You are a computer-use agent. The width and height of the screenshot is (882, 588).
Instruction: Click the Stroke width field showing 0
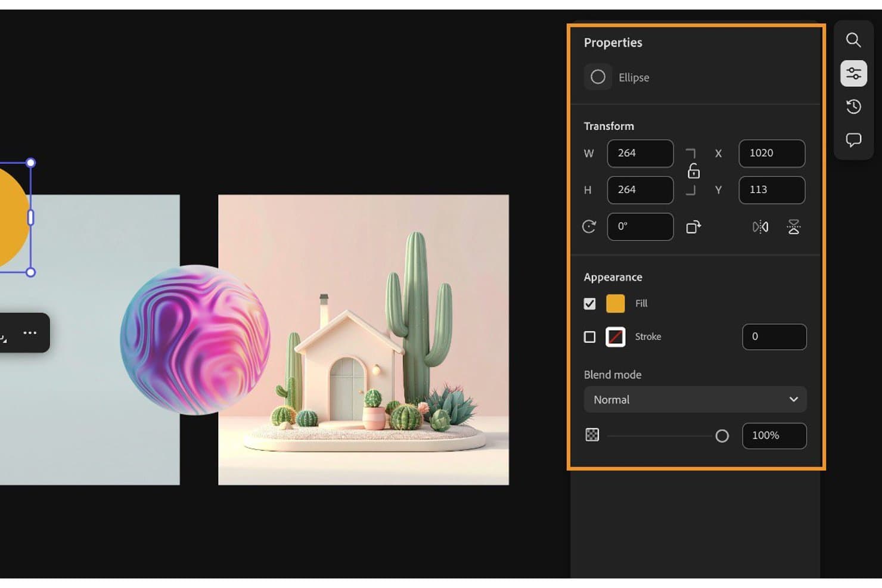click(x=774, y=337)
